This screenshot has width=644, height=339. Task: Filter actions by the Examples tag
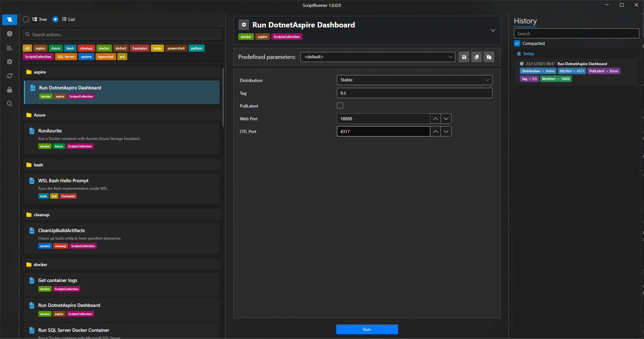click(x=140, y=48)
